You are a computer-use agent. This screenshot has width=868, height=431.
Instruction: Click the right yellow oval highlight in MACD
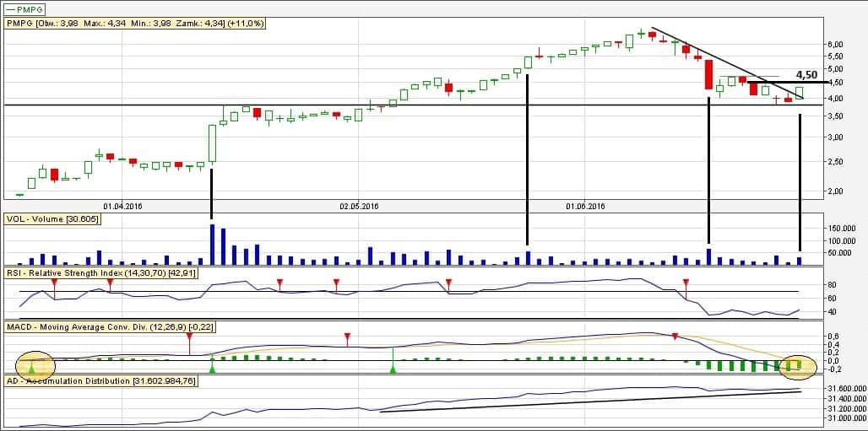pyautogui.click(x=797, y=364)
